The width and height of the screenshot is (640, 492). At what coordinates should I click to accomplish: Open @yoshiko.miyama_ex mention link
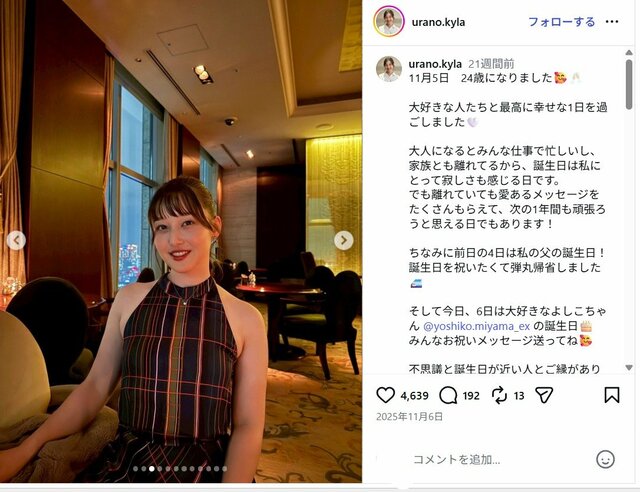pos(477,326)
